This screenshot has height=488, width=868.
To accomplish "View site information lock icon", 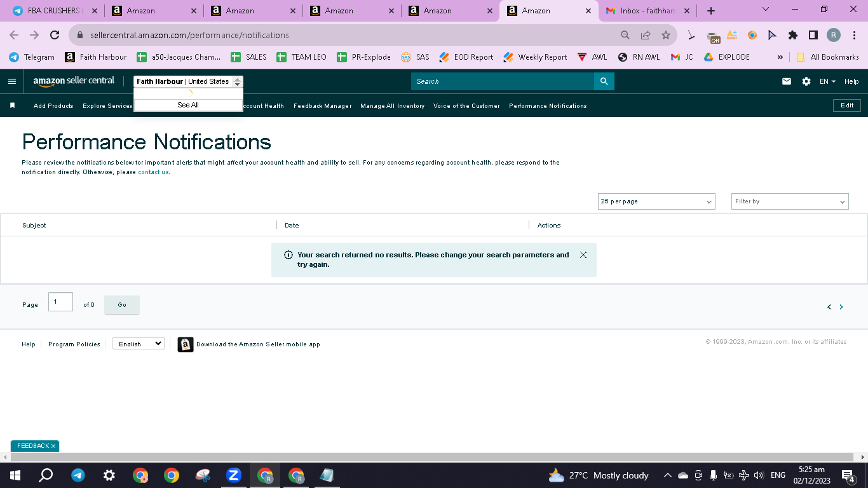I will click(80, 36).
